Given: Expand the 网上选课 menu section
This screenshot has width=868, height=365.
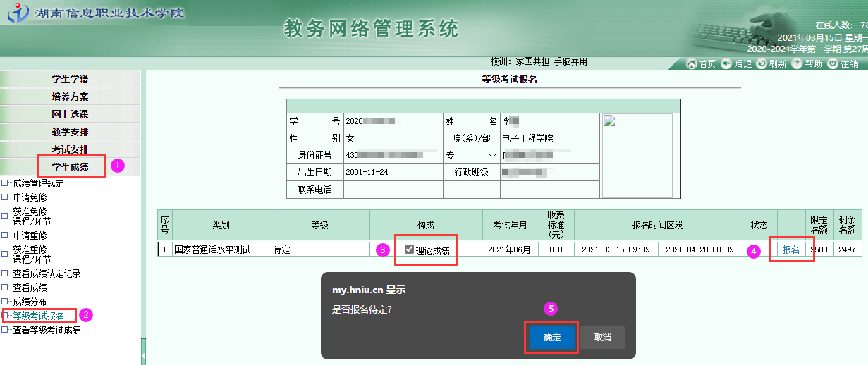Looking at the screenshot, I should click(x=70, y=114).
